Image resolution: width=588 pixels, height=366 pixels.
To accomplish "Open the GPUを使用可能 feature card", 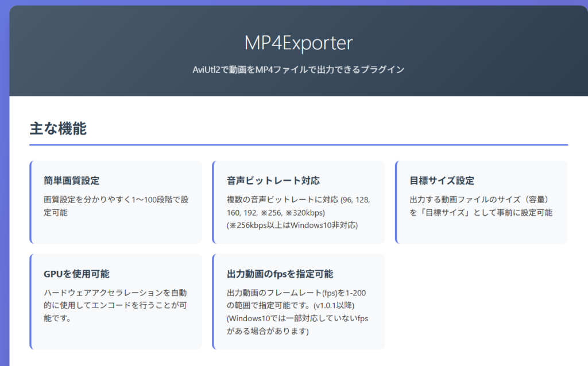I will coord(116,298).
